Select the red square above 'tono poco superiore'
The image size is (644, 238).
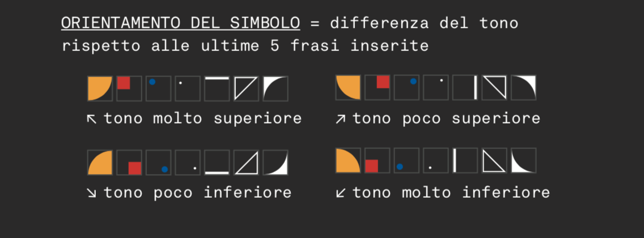(x=383, y=82)
